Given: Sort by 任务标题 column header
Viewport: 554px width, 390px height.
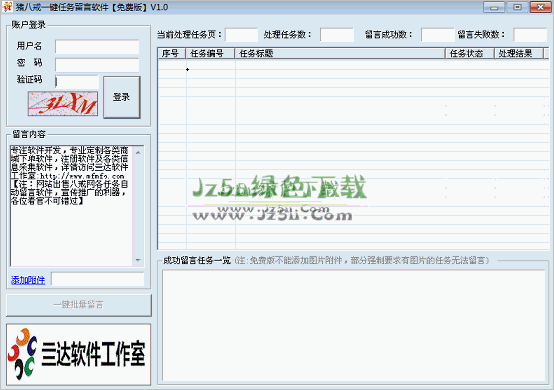Looking at the screenshot, I should pos(340,53).
